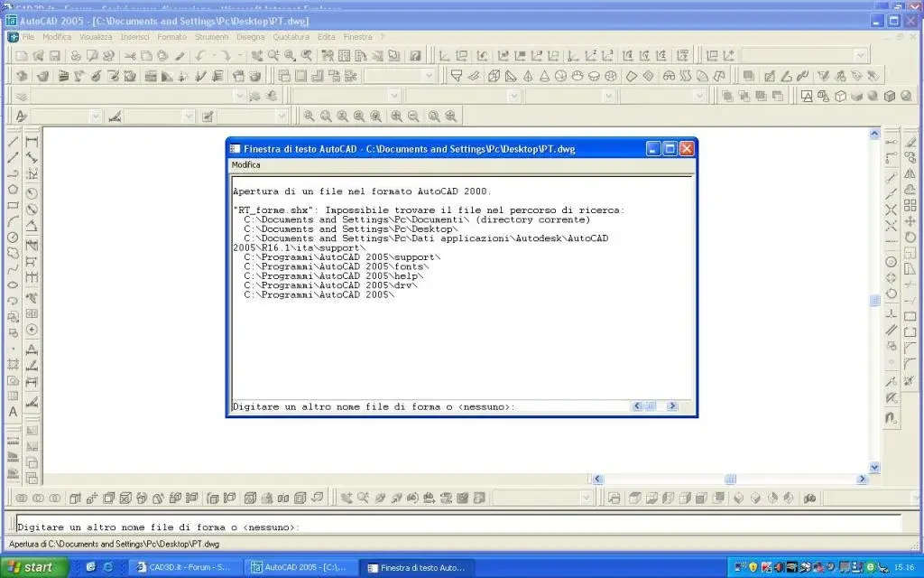Open Help with the question mark toolbar icon
Viewport: 924px width, 578px height.
(x=415, y=56)
